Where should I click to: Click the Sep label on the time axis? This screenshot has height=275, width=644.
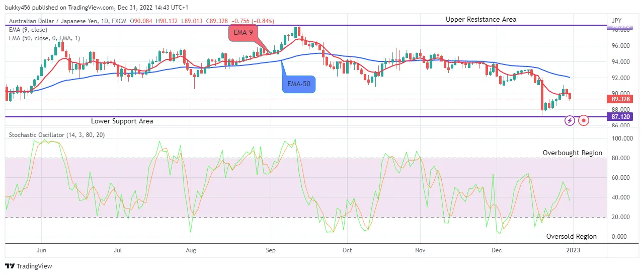271,250
